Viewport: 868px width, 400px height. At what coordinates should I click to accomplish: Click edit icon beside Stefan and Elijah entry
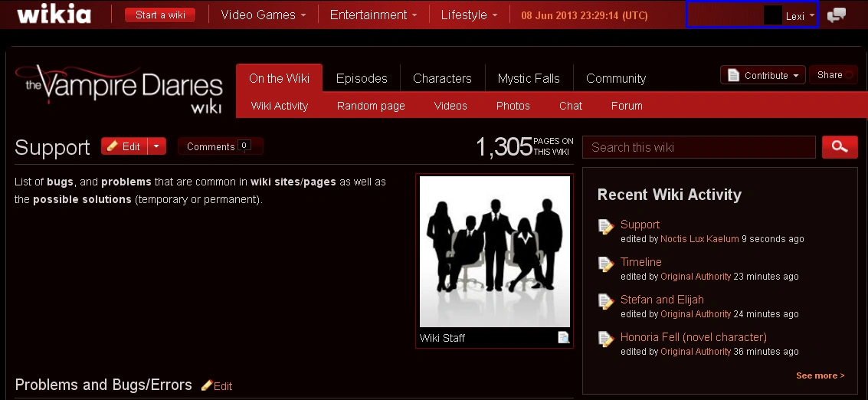pos(606,302)
